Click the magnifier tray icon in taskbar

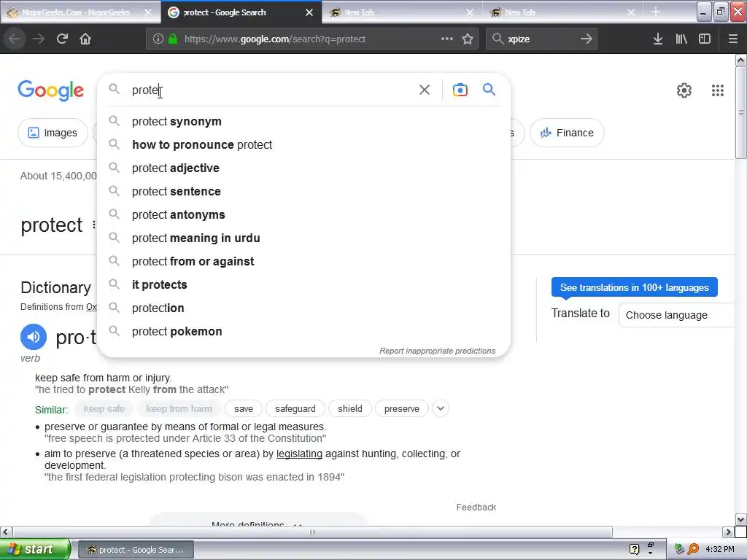pos(693,549)
